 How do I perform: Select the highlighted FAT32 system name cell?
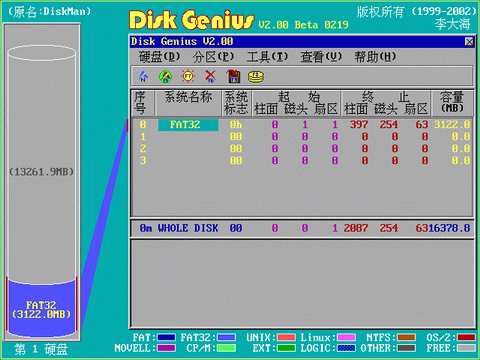point(188,125)
